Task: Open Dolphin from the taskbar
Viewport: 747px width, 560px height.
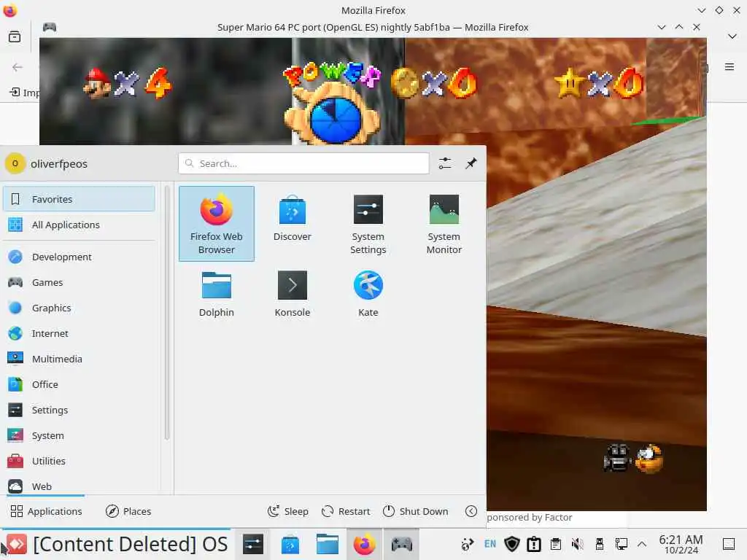Action: click(x=328, y=544)
